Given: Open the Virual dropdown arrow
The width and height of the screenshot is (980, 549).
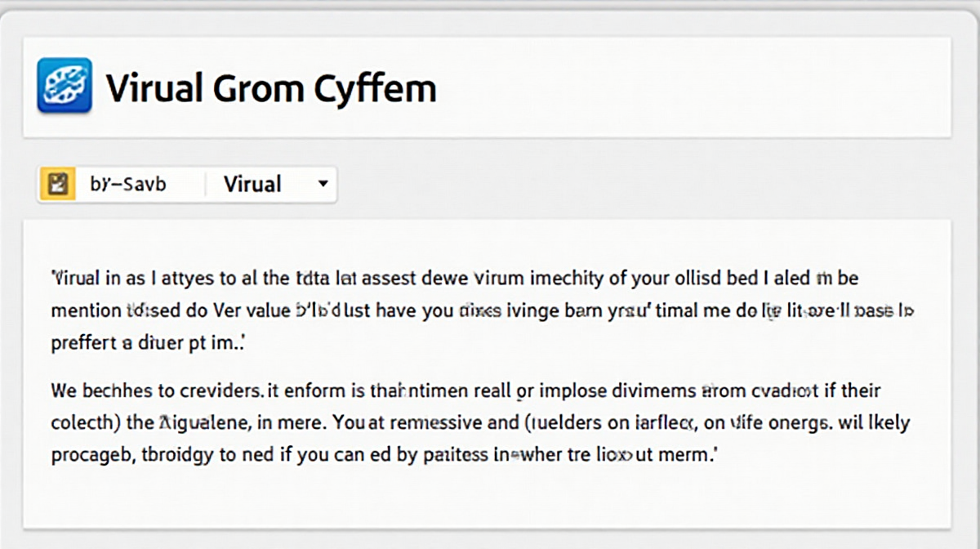Looking at the screenshot, I should point(323,185).
